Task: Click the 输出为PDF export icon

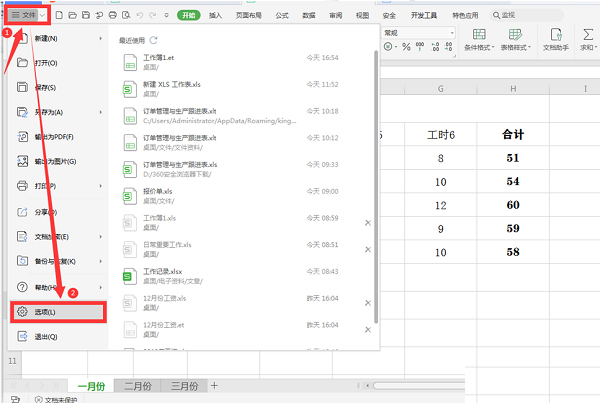Action: point(23,136)
